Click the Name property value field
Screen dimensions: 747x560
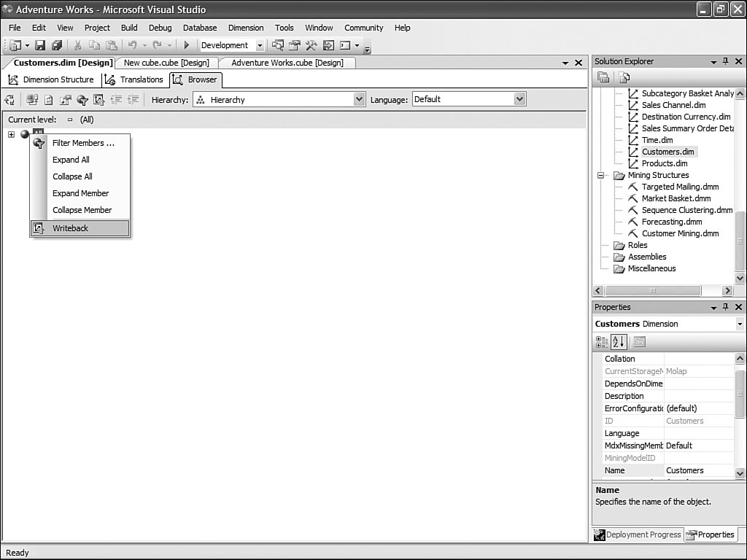[699, 470]
